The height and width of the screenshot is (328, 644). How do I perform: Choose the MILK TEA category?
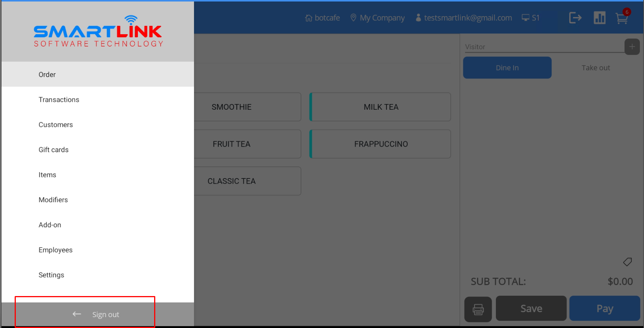point(380,107)
